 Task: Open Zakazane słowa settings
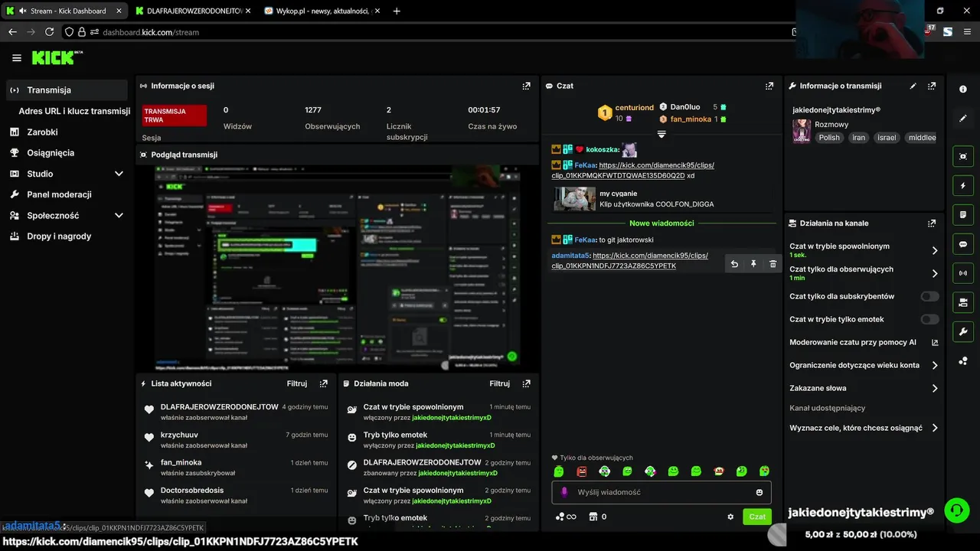click(864, 388)
